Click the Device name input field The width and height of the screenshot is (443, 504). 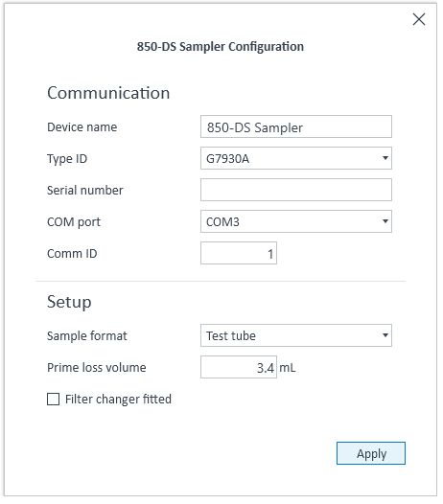pyautogui.click(x=296, y=126)
